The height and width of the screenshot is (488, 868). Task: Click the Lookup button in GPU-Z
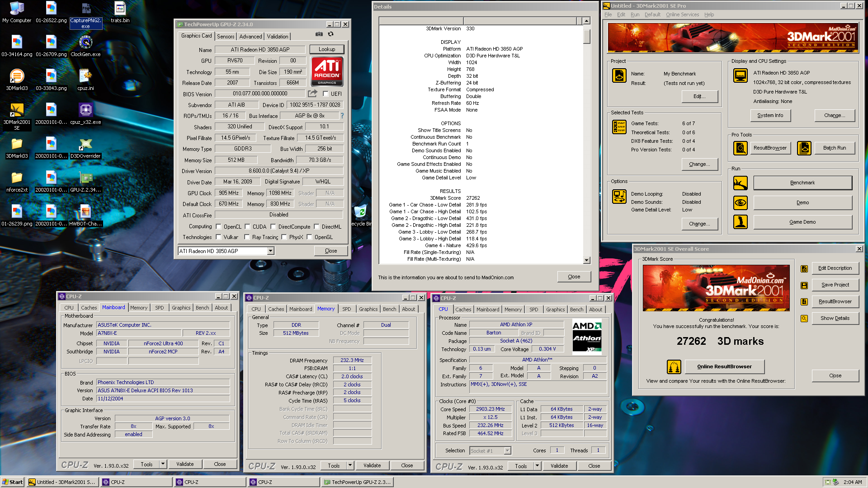[x=327, y=49]
